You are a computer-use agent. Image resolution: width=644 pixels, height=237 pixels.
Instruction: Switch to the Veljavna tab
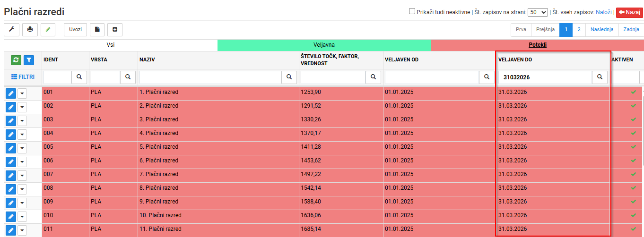[324, 45]
